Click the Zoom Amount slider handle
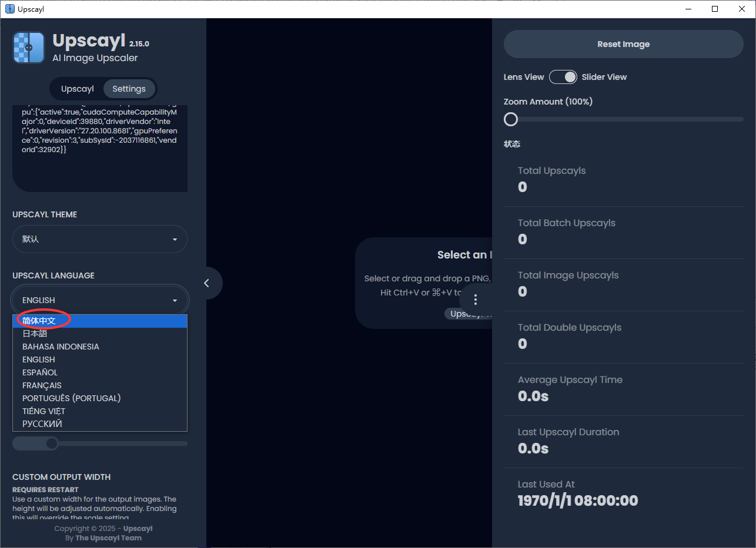Screen dimensions: 756x548 (x=511, y=119)
